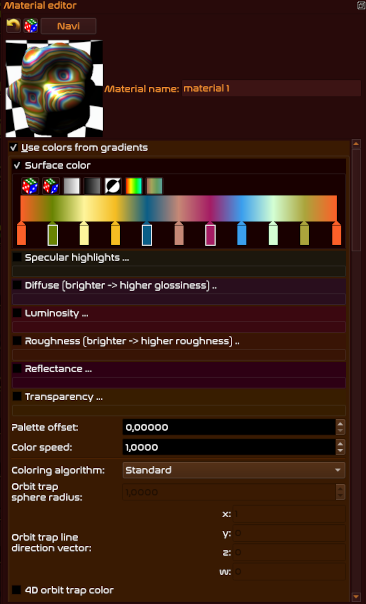Click the Surface color gradient bar
The height and width of the screenshot is (604, 366).
tap(179, 208)
